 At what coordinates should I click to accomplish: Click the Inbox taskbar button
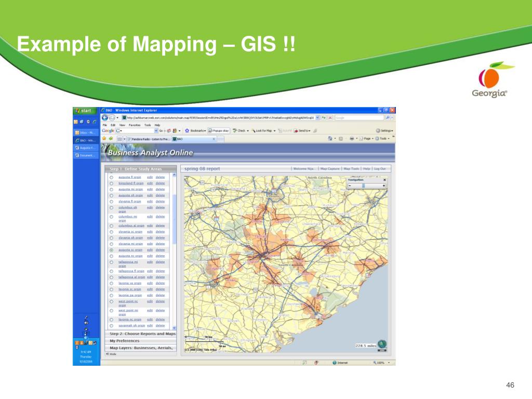coord(86,132)
